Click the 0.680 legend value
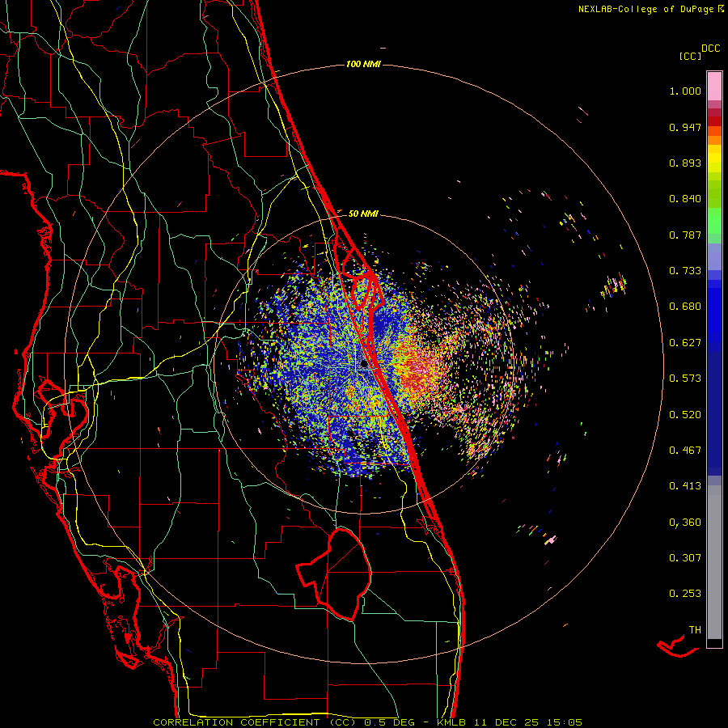The height and width of the screenshot is (728, 728). 685,307
